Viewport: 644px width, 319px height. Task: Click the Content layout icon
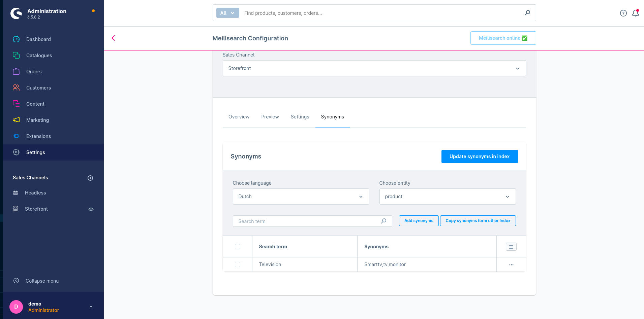tap(16, 104)
